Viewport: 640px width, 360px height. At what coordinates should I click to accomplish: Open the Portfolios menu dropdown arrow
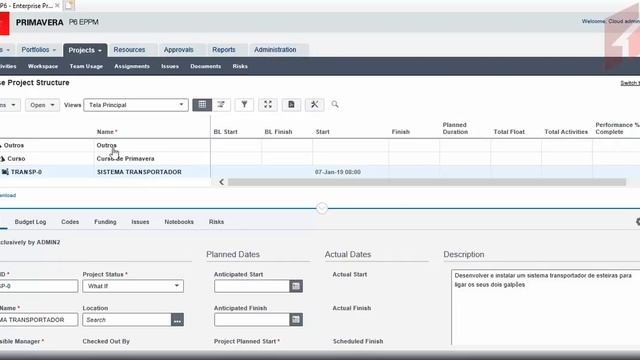point(54,50)
